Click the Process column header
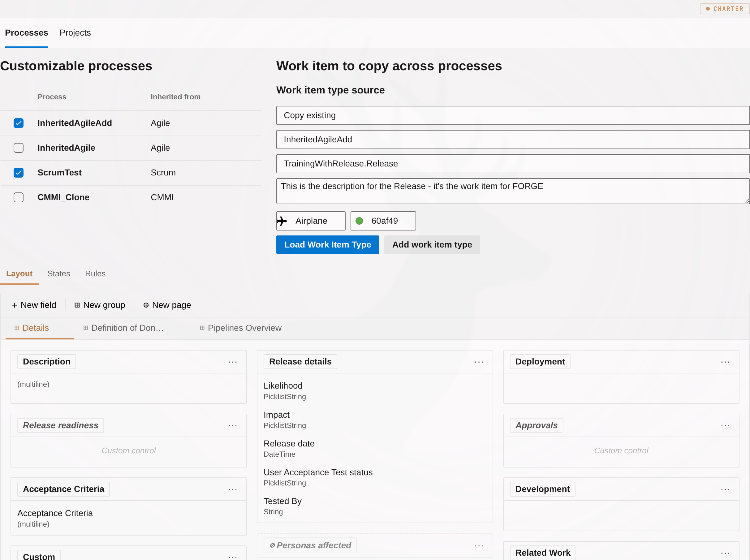Viewport: 750px width, 560px height. (52, 97)
